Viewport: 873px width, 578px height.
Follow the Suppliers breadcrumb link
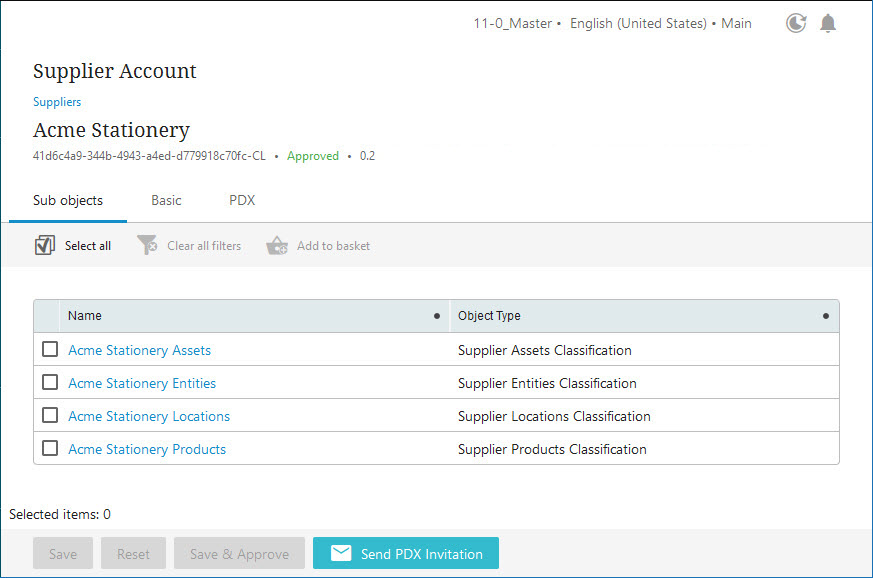click(x=57, y=102)
